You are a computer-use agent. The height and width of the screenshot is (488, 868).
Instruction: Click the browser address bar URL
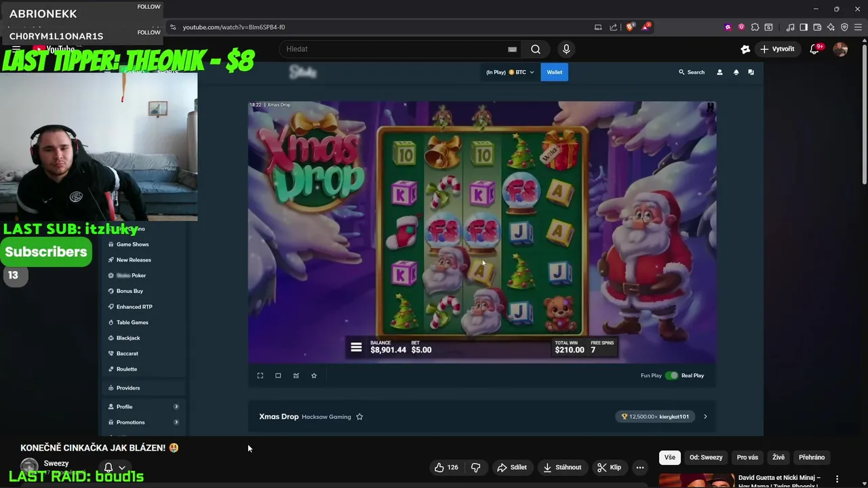233,27
